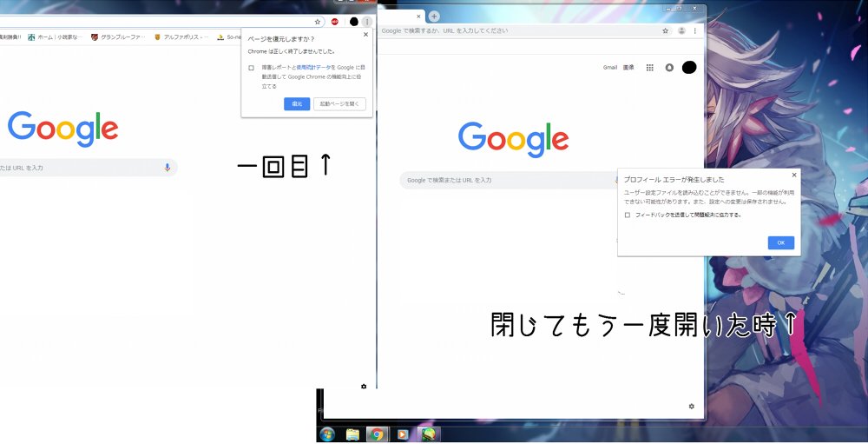Image resolution: width=868 pixels, height=444 pixels.
Task: Click the Google logo in the left window
Action: (x=62, y=129)
